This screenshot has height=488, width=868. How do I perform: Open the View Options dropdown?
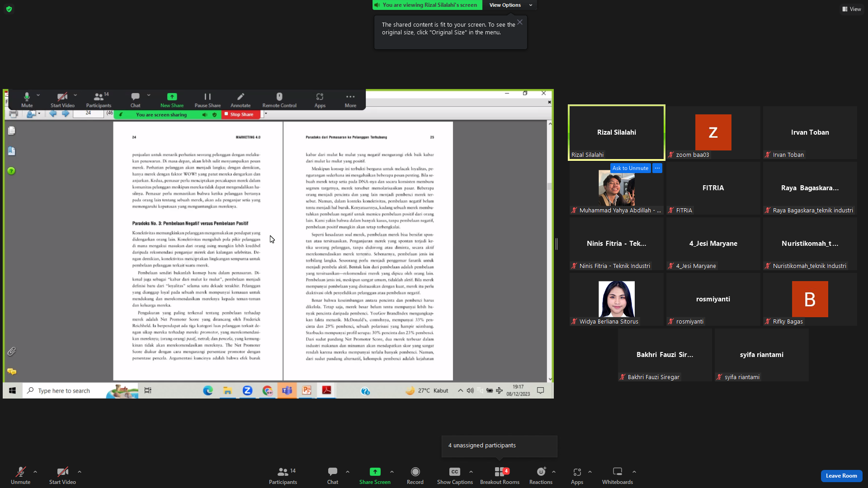510,5
